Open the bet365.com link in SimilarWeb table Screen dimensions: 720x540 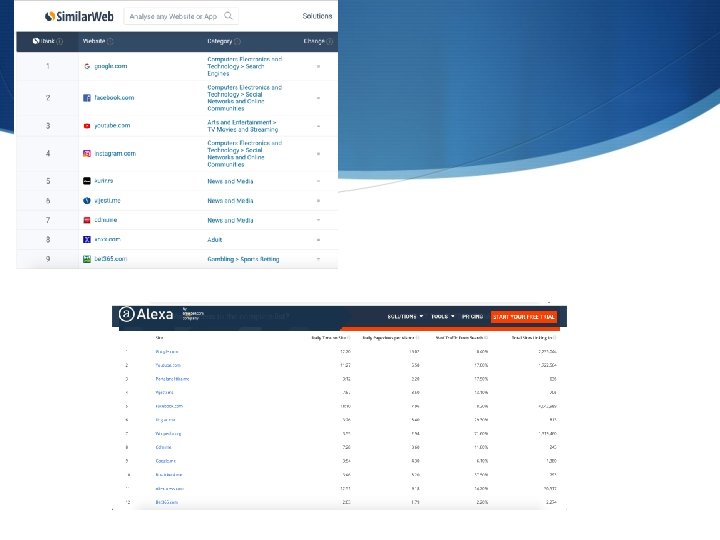click(111, 259)
